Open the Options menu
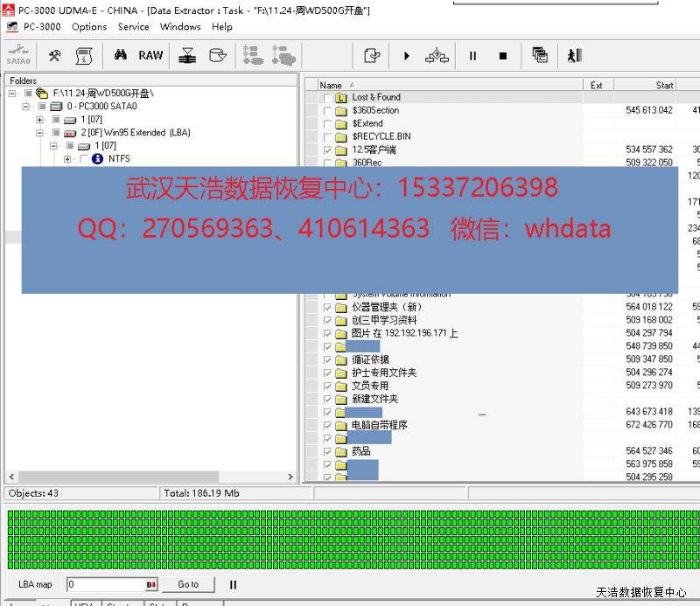 coord(89,26)
